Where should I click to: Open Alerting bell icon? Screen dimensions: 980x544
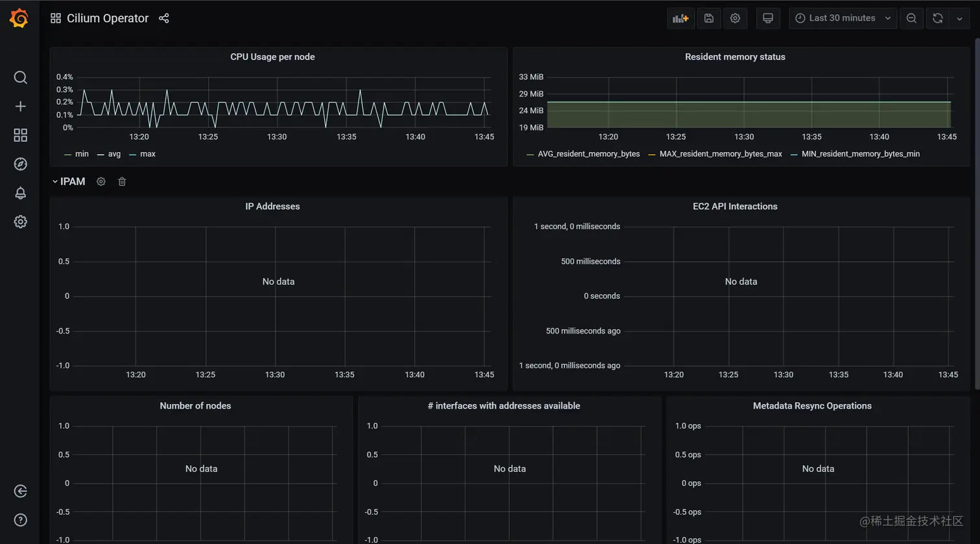coord(20,193)
